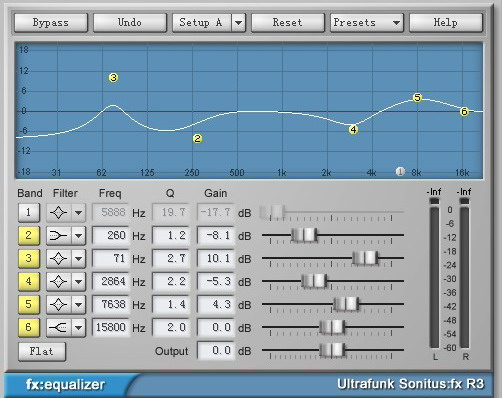Click band 2 frequency field 260
The width and height of the screenshot is (502, 398).
111,236
